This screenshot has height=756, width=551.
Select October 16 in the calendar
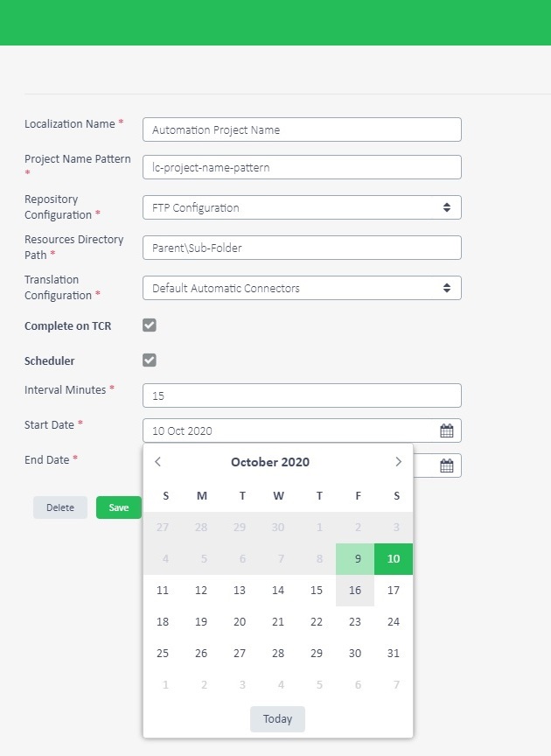[355, 590]
